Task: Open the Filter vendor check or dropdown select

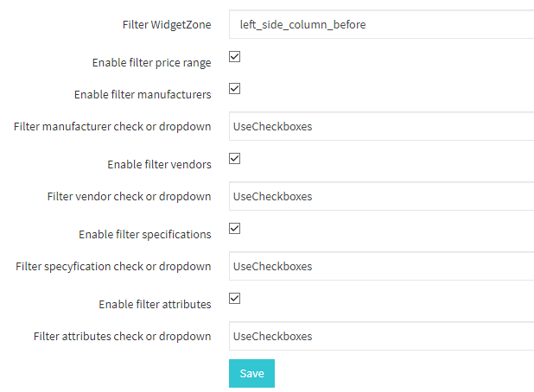Action: point(381,196)
